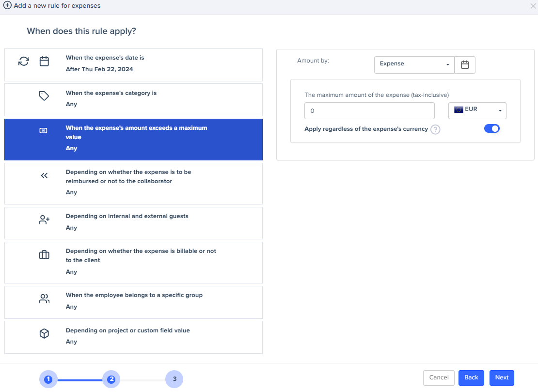
Task: Click the tag icon for expense category
Action: pos(44,96)
